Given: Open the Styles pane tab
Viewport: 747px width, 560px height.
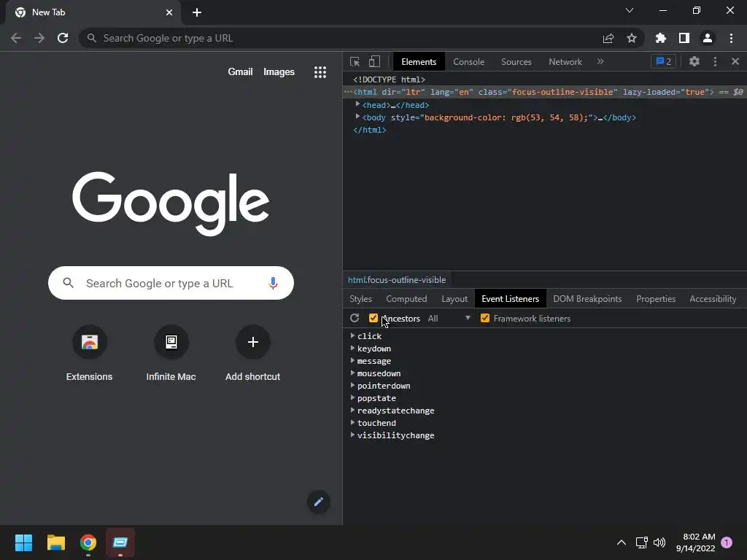Looking at the screenshot, I should [360, 298].
